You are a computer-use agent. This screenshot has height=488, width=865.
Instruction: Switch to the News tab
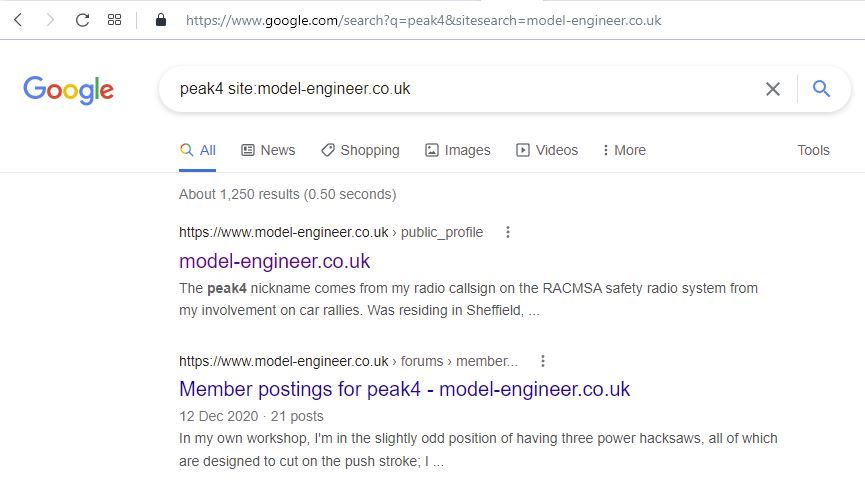pyautogui.click(x=269, y=150)
